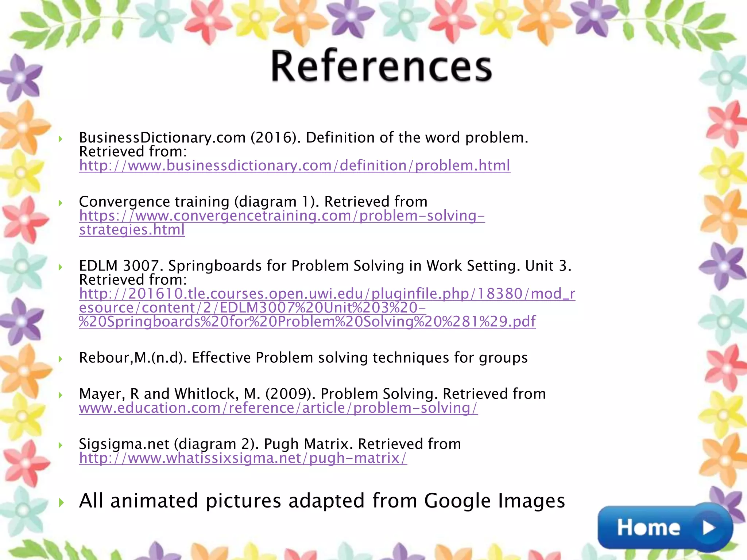This screenshot has width=747, height=560.
Task: Click the bullet arrow beside All animated pictures
Action: tap(61, 503)
